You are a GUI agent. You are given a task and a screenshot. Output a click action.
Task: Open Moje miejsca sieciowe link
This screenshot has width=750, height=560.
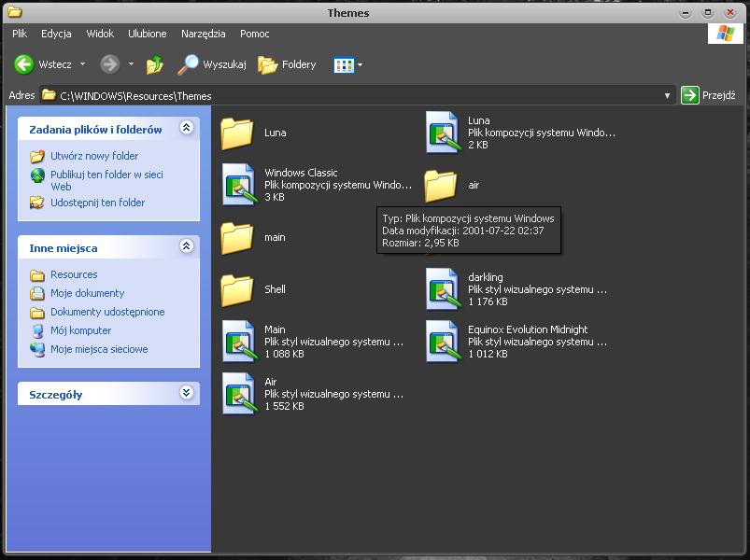99,349
